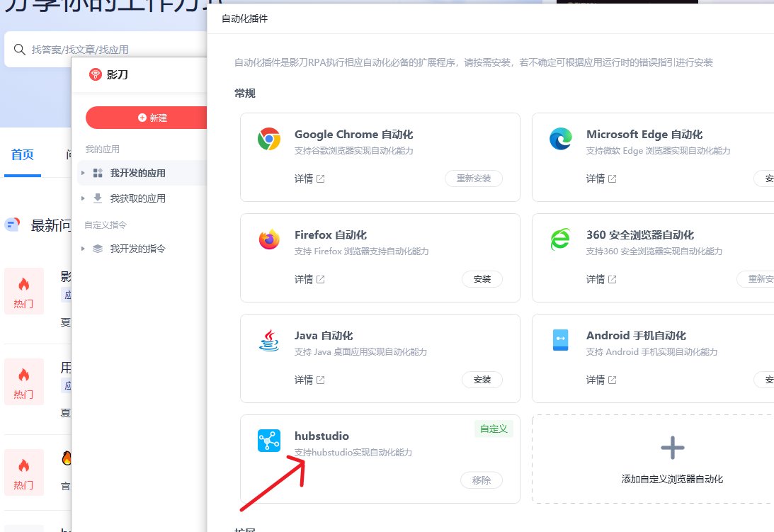774x532 pixels.
Task: Click the second 热门 flame badge
Action: pyautogui.click(x=23, y=382)
